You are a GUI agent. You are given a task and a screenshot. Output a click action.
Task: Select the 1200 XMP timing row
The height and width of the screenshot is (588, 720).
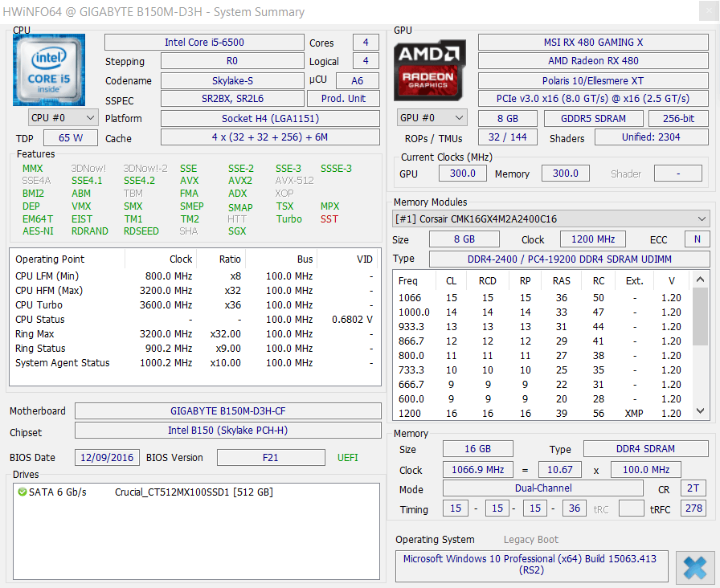[x=542, y=414]
